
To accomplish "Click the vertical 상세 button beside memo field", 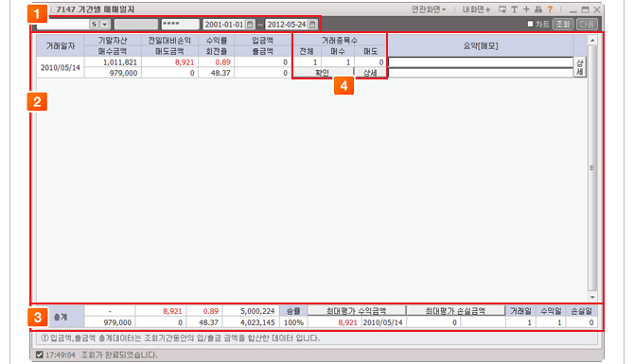I will coord(580,67).
